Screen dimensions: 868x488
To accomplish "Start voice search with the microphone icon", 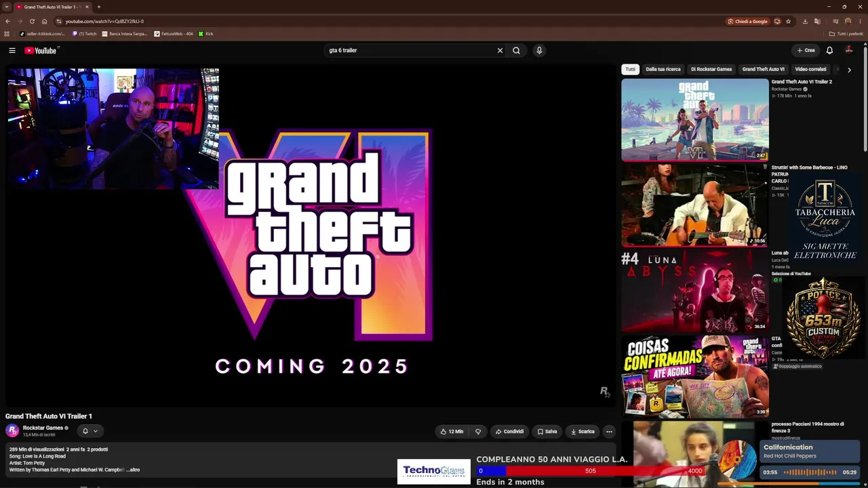I will (x=539, y=50).
